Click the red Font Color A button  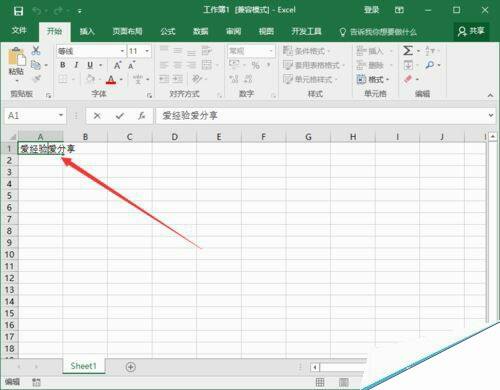point(111,79)
